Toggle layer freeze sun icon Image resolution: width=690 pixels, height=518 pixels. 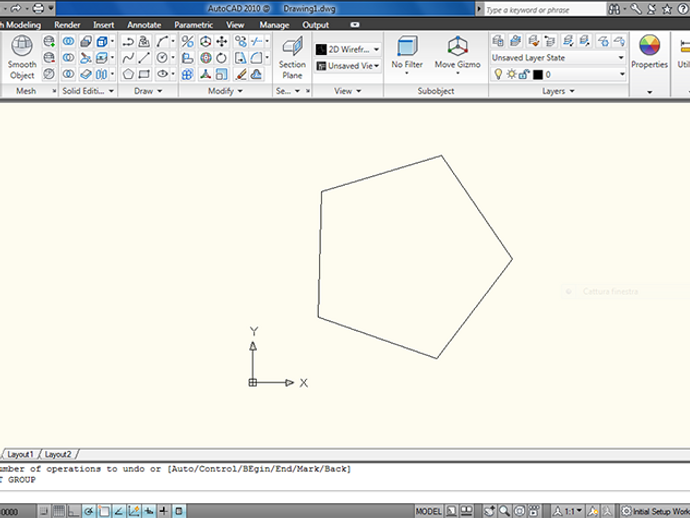(511, 74)
